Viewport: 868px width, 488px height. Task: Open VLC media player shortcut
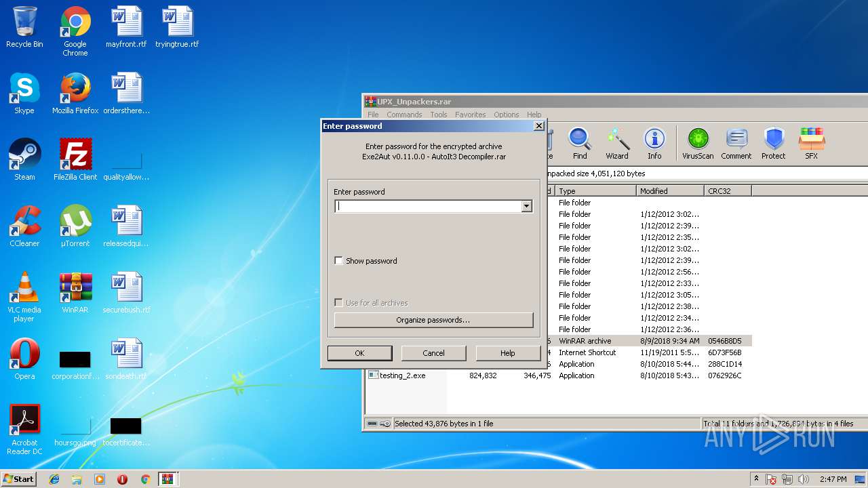(24, 297)
